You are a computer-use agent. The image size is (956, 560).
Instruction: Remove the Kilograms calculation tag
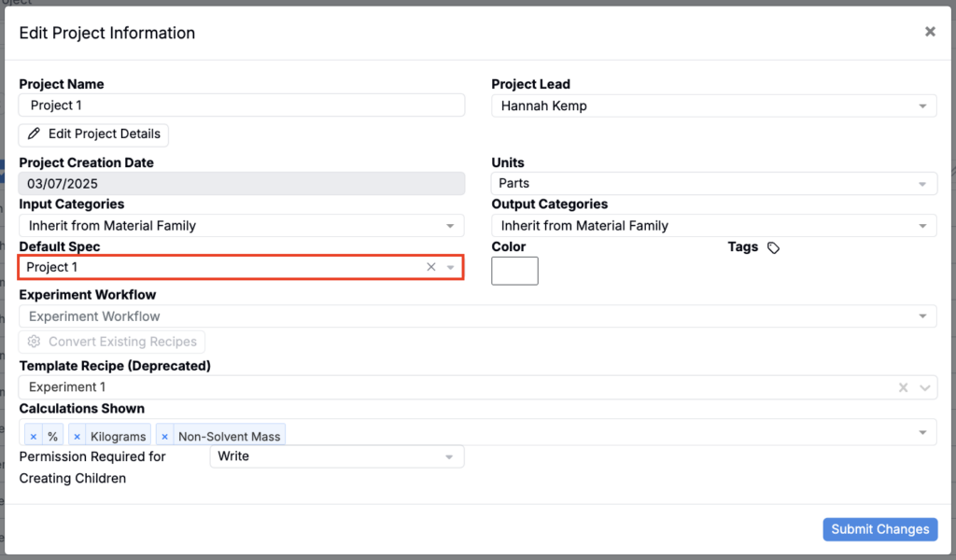click(77, 436)
